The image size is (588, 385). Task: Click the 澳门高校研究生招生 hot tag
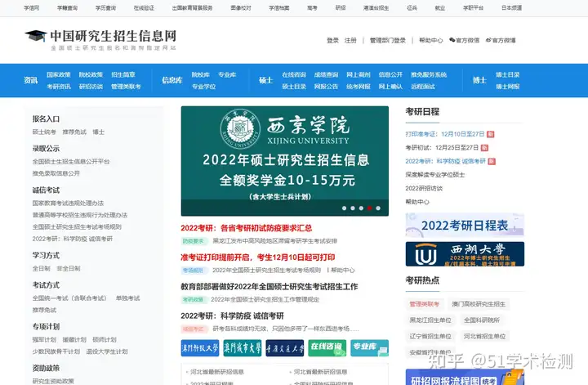point(479,304)
